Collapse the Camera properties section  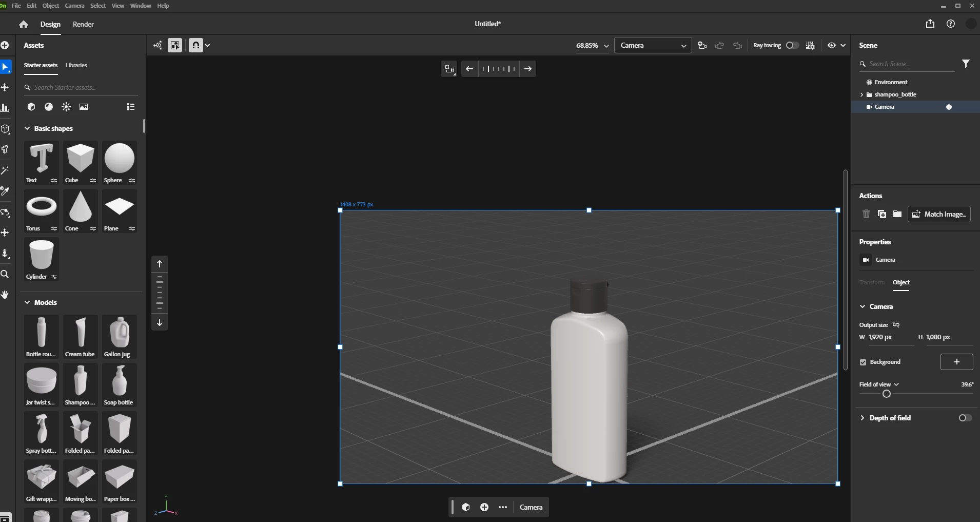pyautogui.click(x=863, y=306)
